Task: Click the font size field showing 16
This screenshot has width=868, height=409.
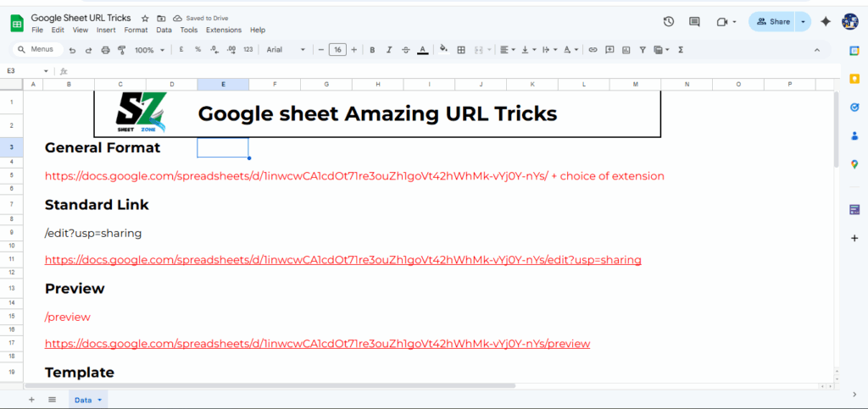Action: [x=337, y=50]
